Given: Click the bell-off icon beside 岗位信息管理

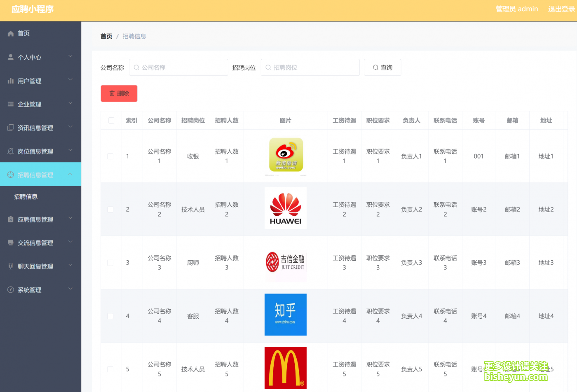Looking at the screenshot, I should coord(11,151).
